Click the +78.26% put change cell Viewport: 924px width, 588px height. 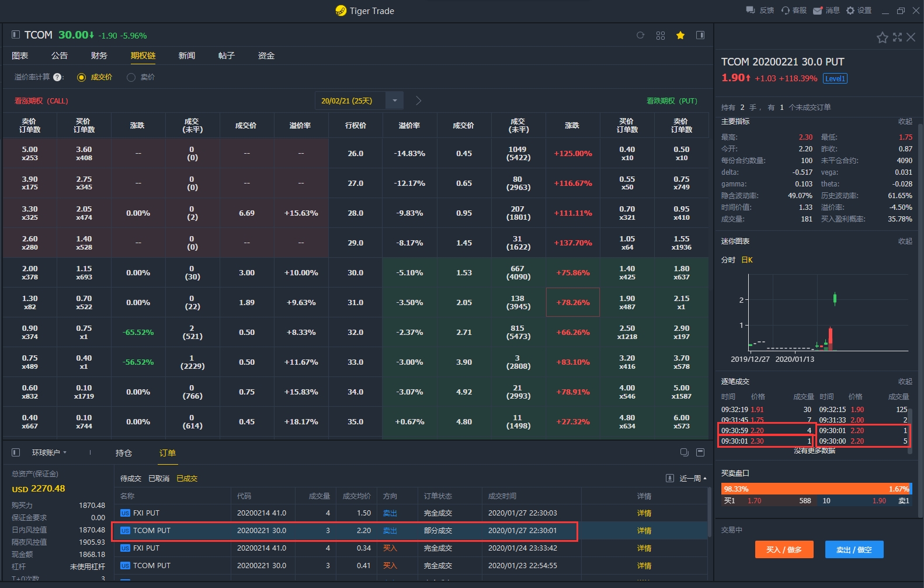point(573,302)
